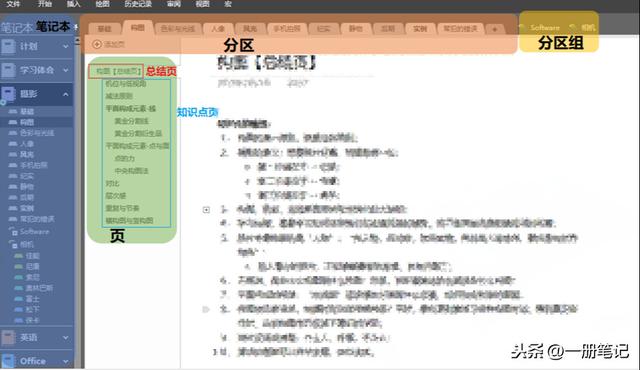Open the 中央构图法 subpage
Screen dimensions: 640x370
tap(131, 171)
